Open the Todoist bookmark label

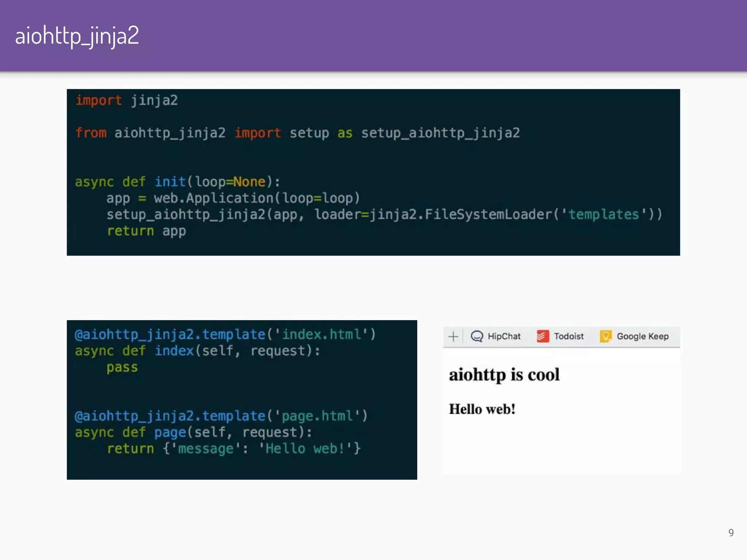[x=569, y=336]
